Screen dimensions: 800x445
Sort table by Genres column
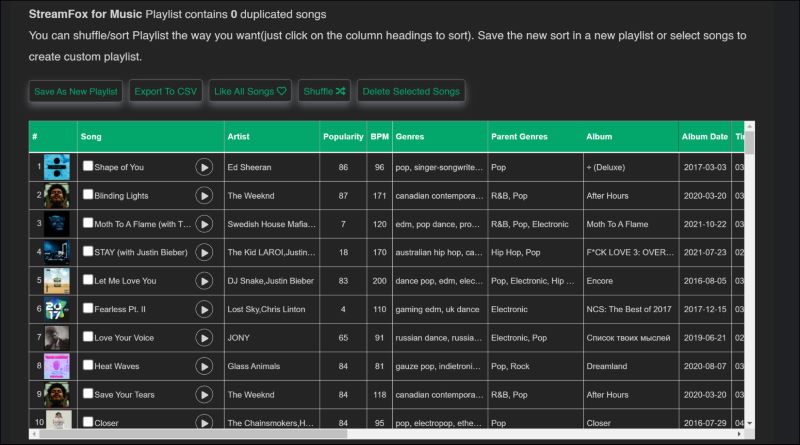[440, 137]
